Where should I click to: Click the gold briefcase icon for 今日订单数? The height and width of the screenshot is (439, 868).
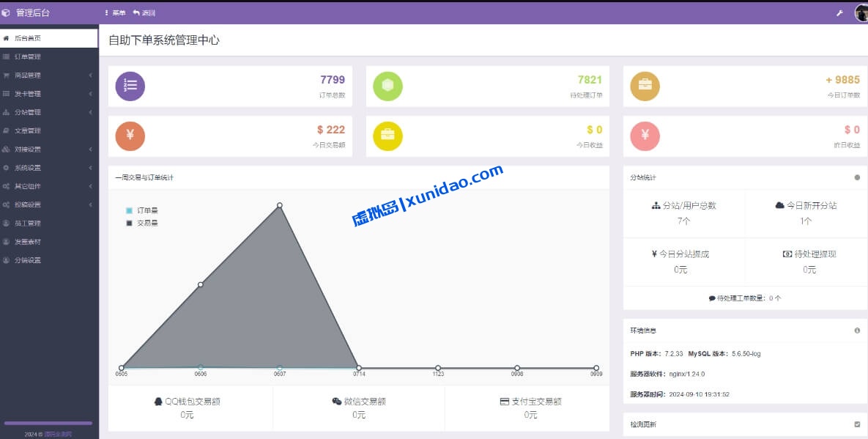[645, 86]
